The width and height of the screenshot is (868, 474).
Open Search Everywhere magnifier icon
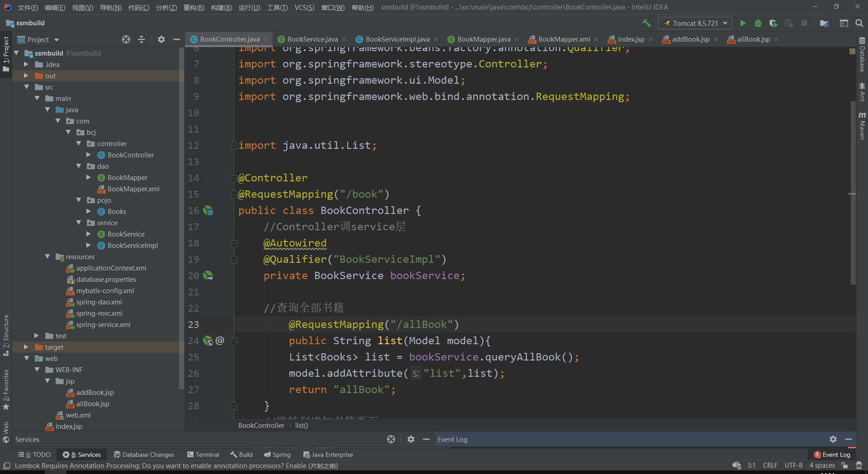coord(859,23)
